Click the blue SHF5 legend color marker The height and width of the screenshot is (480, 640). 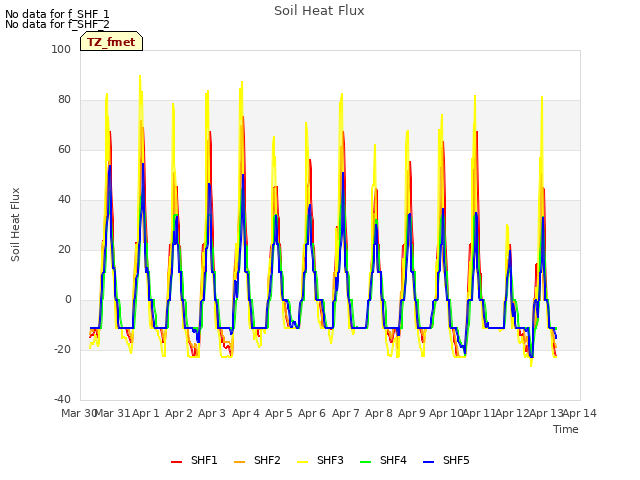point(429,462)
